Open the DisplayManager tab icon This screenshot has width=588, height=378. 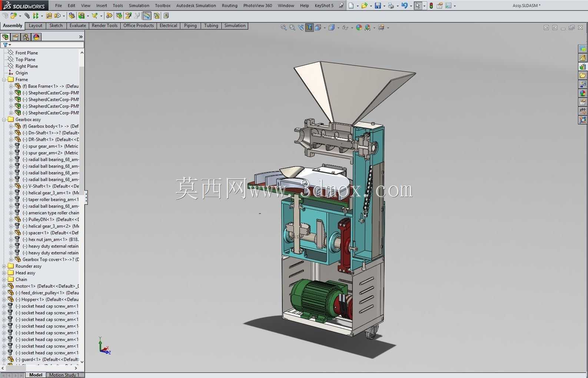point(36,37)
